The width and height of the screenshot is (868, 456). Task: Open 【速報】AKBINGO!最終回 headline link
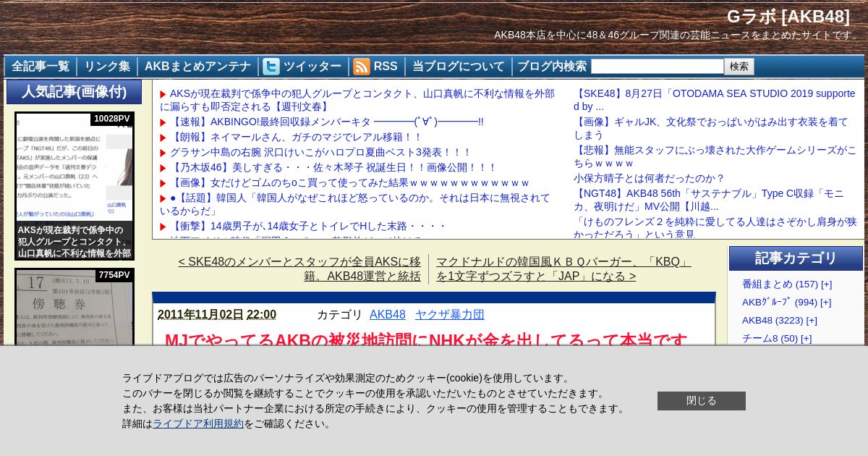point(326,122)
